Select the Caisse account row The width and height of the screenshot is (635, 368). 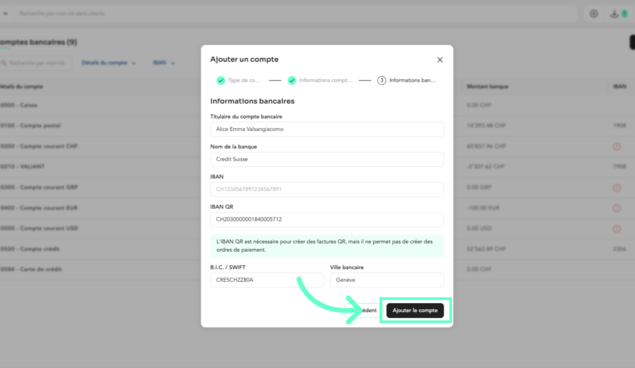318,105
